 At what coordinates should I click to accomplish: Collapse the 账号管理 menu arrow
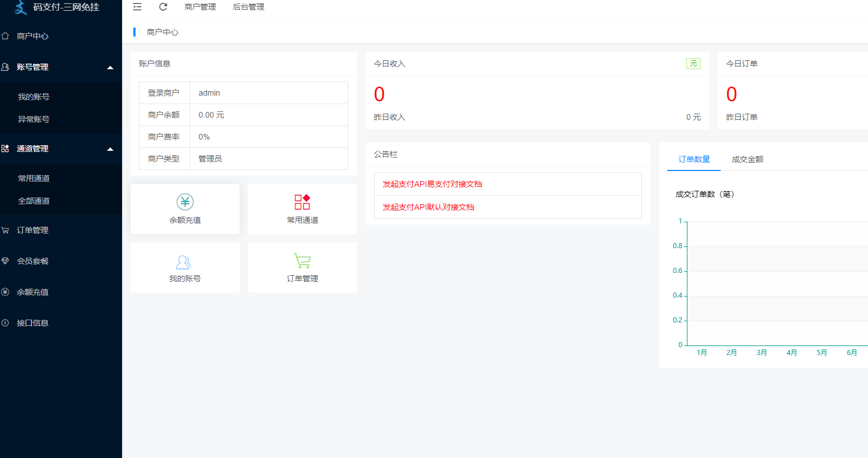pos(110,68)
